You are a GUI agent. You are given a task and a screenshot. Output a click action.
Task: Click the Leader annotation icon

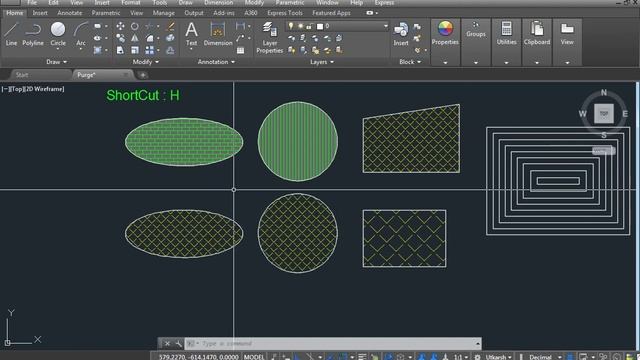tap(240, 38)
